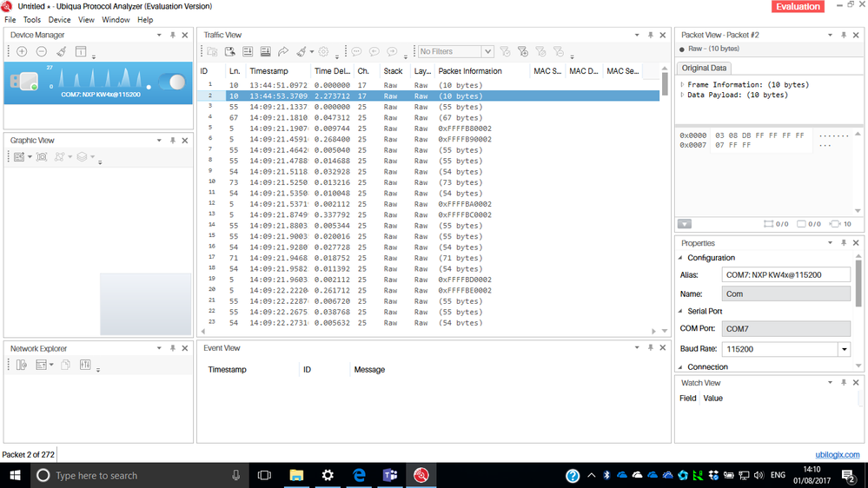
Task: Click first Network Explorer toolbar icon
Action: [x=22, y=365]
